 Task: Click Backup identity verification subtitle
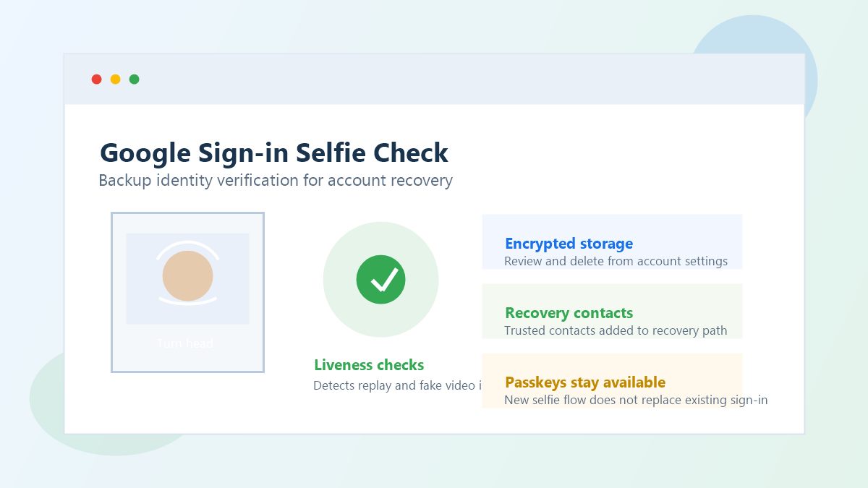click(276, 180)
